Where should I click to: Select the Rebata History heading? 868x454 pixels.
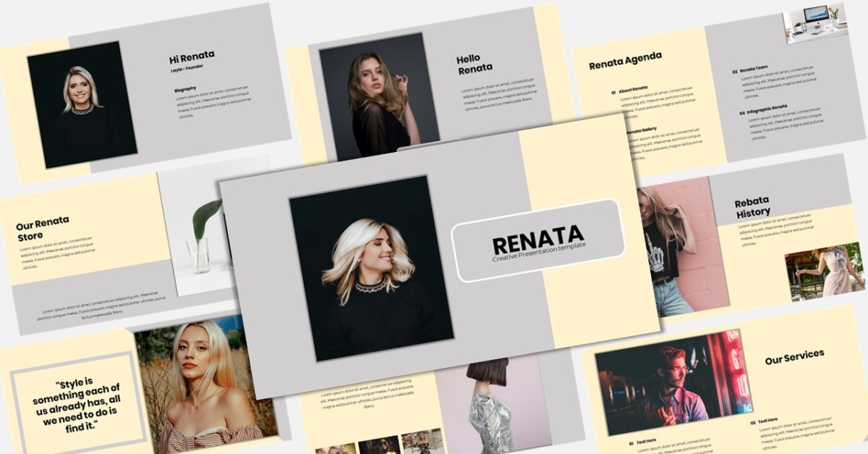tap(752, 206)
